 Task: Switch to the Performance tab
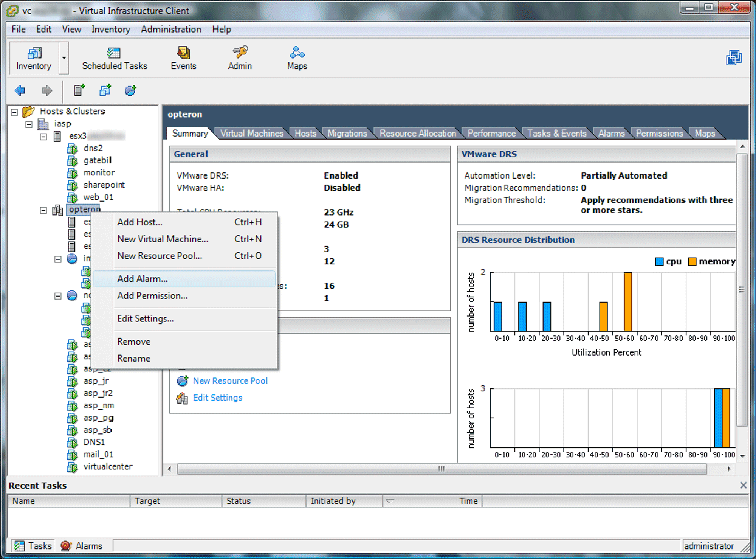(x=491, y=133)
